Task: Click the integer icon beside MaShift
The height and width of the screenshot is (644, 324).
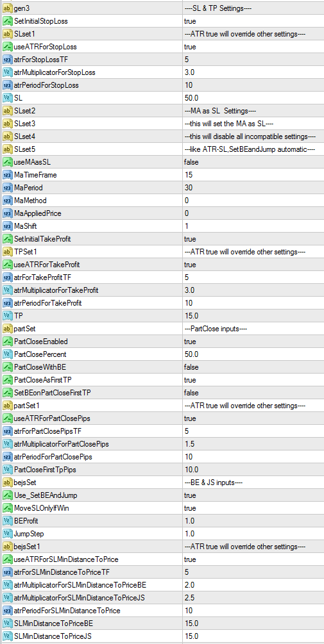Action: [x=8, y=226]
